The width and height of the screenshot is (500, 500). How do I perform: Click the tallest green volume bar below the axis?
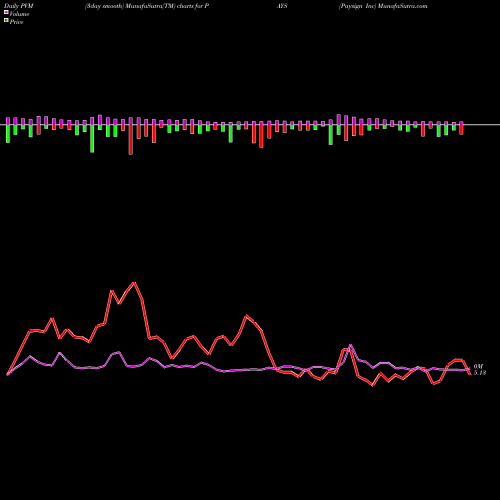(x=92, y=138)
